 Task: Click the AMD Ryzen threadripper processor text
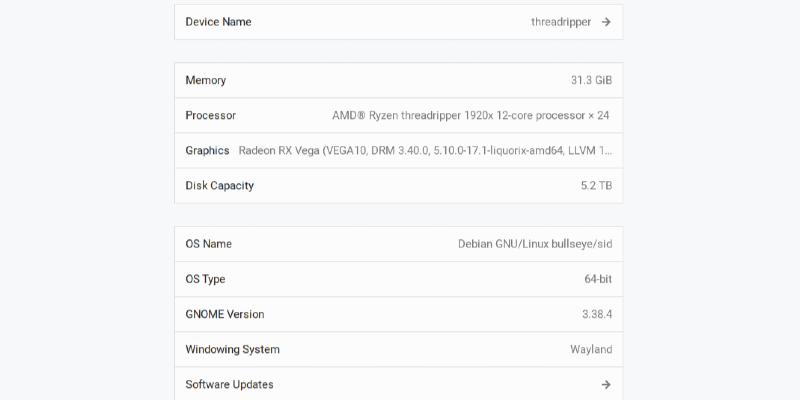(x=470, y=115)
